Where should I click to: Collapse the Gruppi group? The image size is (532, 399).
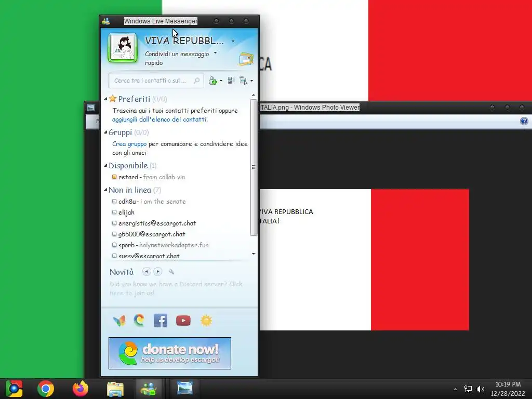(105, 132)
